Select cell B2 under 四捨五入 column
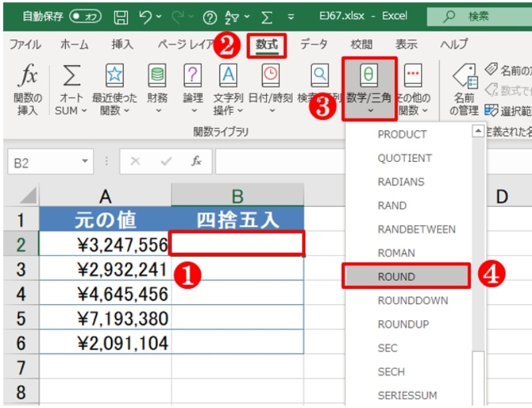Viewport: 532px width, 408px height. [x=237, y=244]
